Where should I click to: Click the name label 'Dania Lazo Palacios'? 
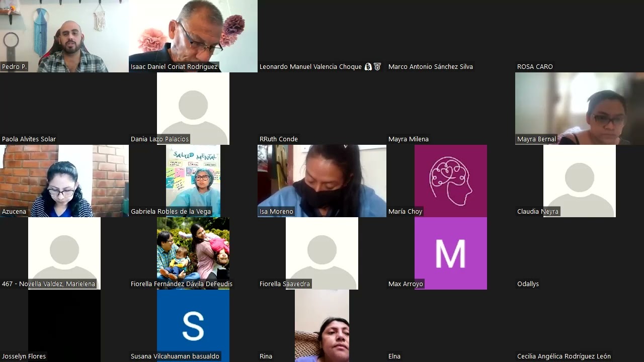tap(159, 139)
